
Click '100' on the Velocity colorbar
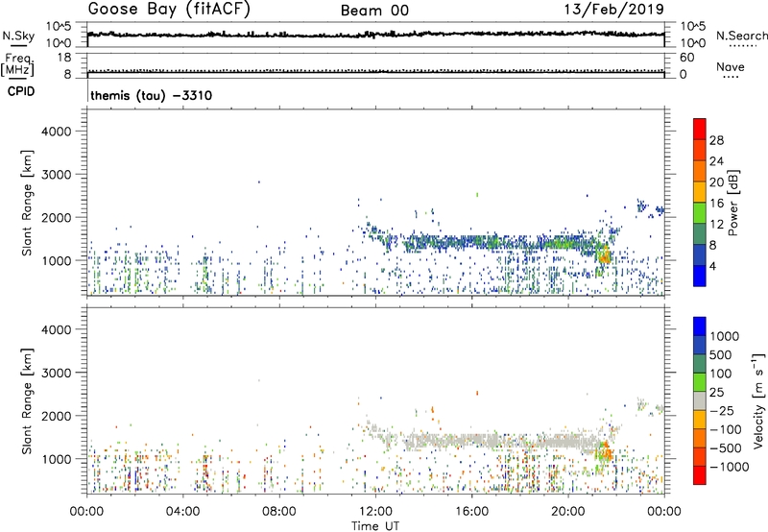click(721, 374)
